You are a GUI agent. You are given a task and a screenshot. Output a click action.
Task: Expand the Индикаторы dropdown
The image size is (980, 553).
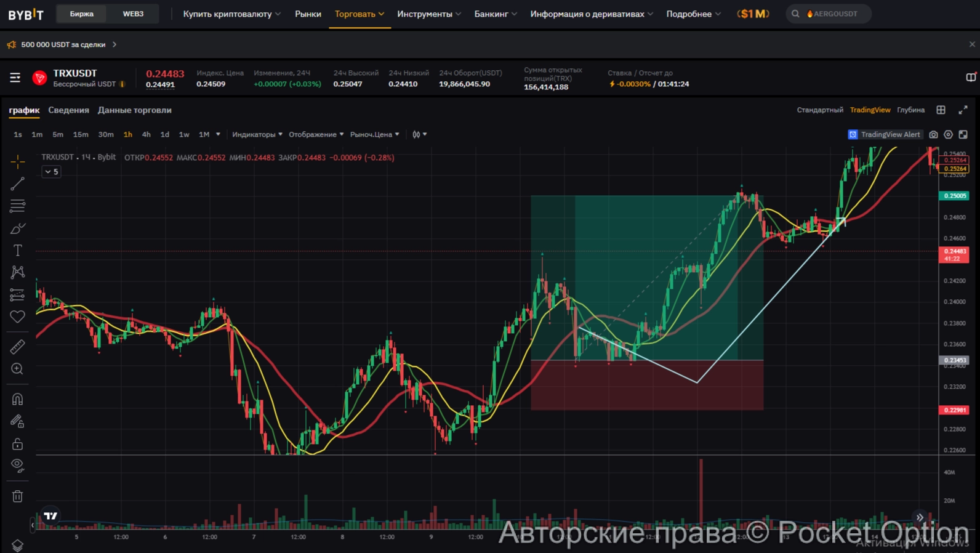point(257,134)
